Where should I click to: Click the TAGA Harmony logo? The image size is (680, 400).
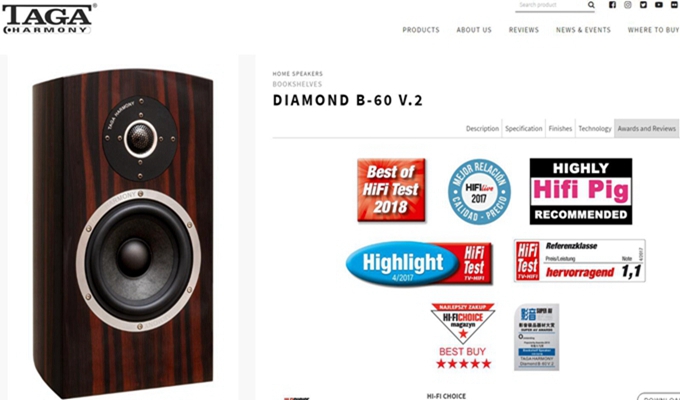tap(49, 19)
